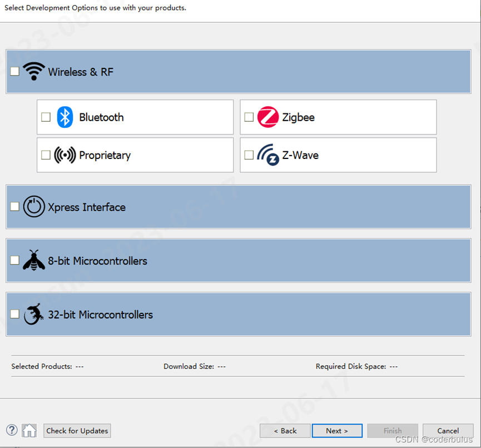Click the 32-bit Microcontrollers gecko icon

[34, 313]
